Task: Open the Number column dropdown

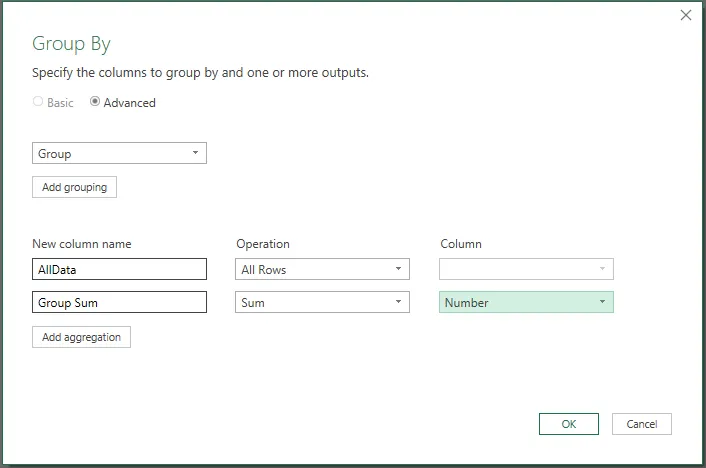Action: click(x=526, y=302)
